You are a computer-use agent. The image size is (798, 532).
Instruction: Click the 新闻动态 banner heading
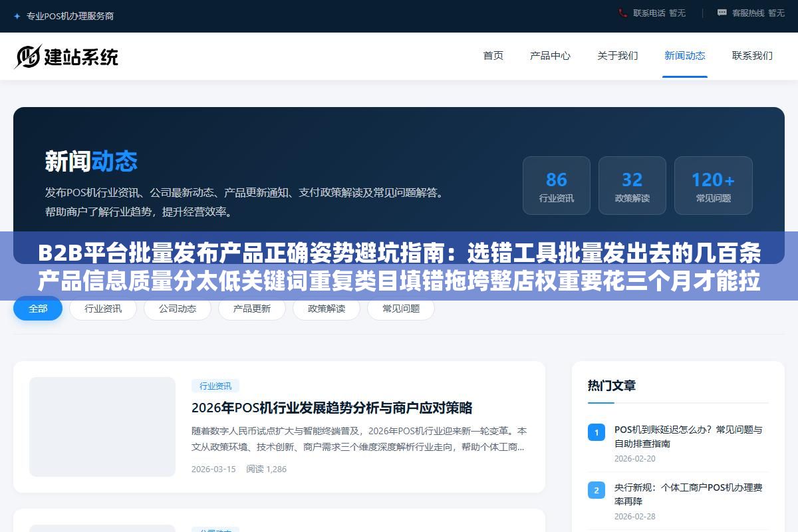pyautogui.click(x=91, y=161)
